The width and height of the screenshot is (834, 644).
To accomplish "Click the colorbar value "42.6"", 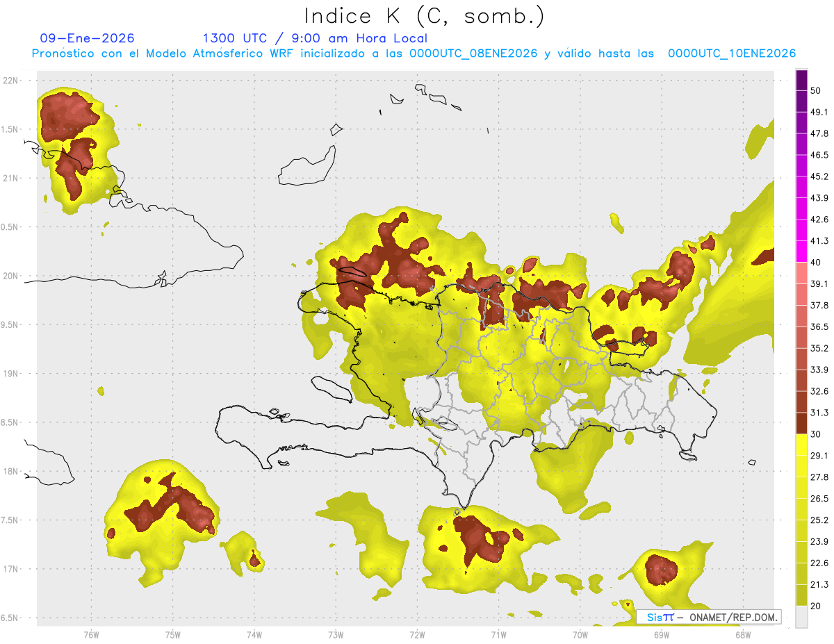I will [x=819, y=220].
